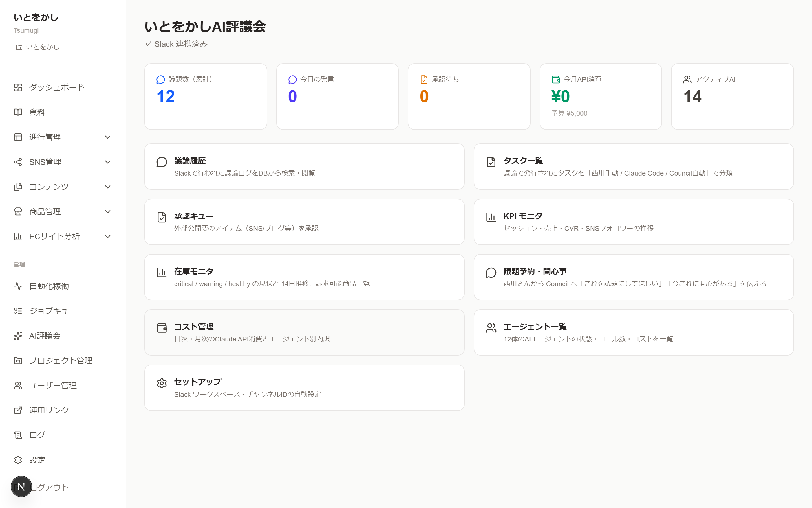Viewport: 812px width, 508px height.
Task: Click the gear icon on セットアップ card
Action: click(162, 383)
